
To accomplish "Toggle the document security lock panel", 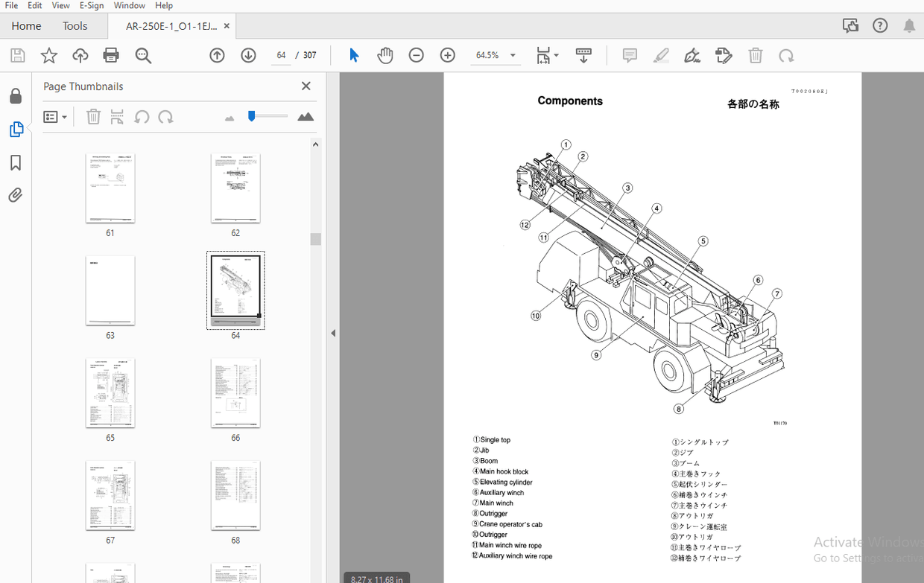I will click(x=16, y=95).
